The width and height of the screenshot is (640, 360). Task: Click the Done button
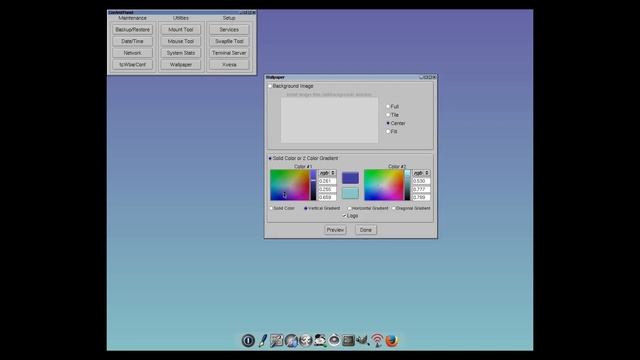pos(366,230)
